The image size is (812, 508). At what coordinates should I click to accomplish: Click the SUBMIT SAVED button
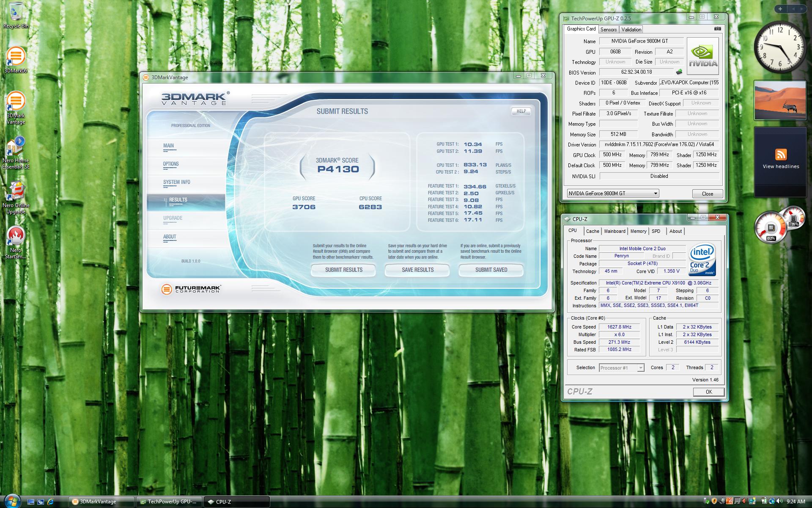coord(491,270)
